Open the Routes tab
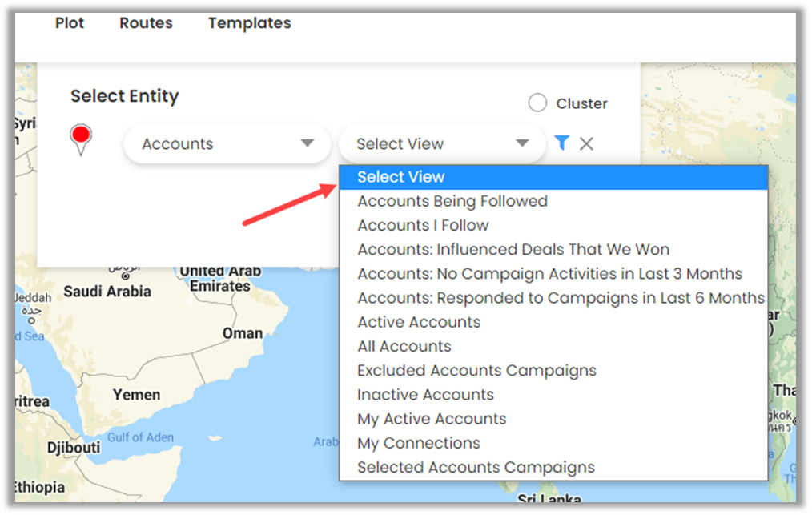The image size is (812, 515). [x=146, y=23]
